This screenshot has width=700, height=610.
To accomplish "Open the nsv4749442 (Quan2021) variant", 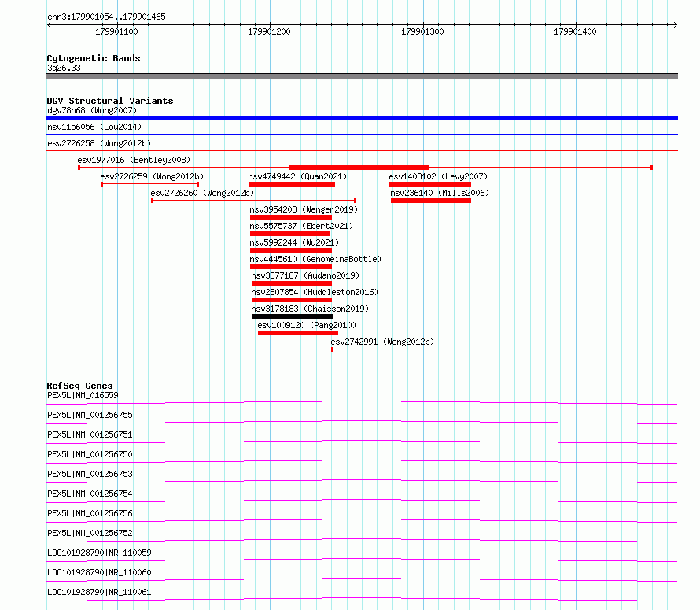I will point(297,176).
